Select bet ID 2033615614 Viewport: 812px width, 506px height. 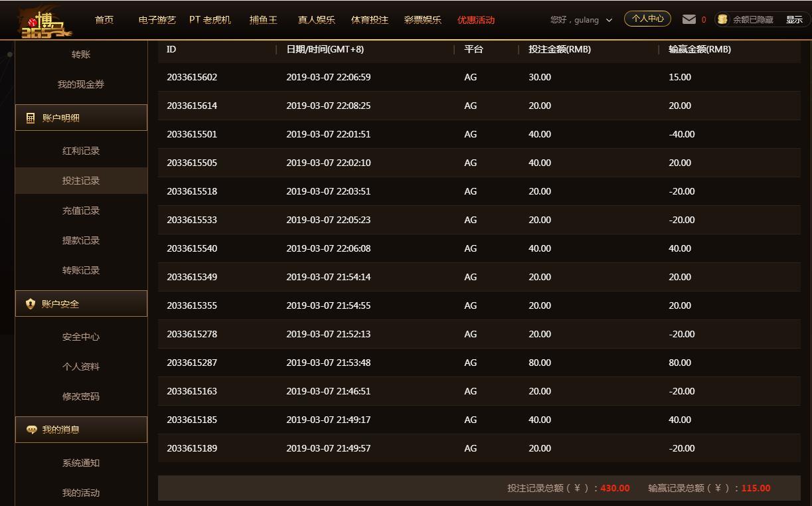click(x=192, y=106)
